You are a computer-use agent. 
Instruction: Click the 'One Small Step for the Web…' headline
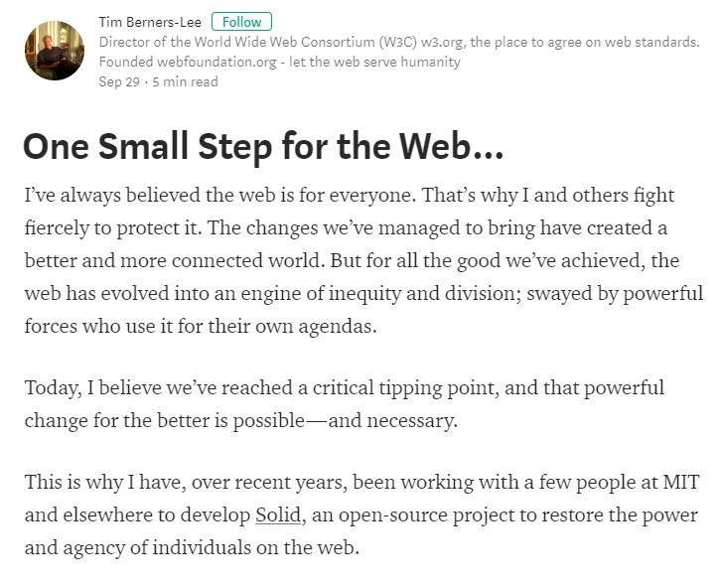pyautogui.click(x=263, y=146)
